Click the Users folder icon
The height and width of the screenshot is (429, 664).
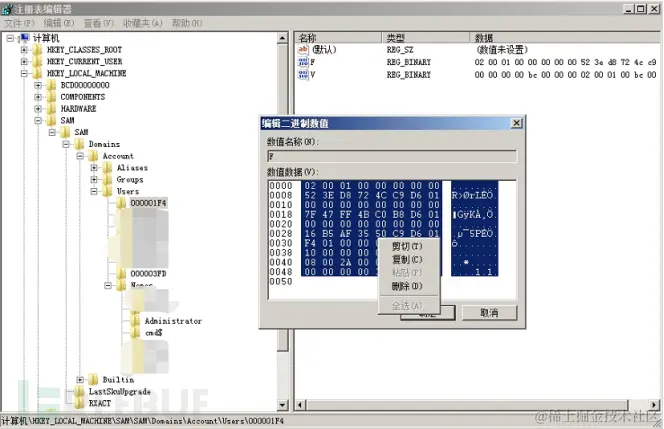pos(108,191)
